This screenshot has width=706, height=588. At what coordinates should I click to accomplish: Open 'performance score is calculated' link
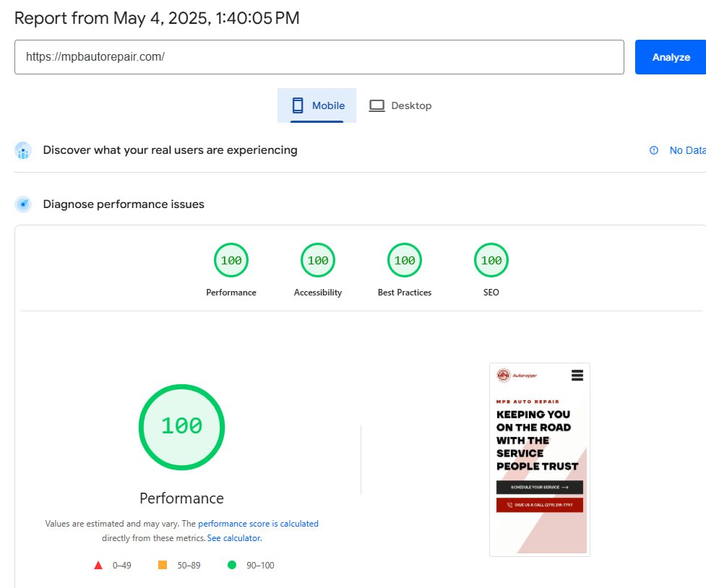pyautogui.click(x=258, y=524)
